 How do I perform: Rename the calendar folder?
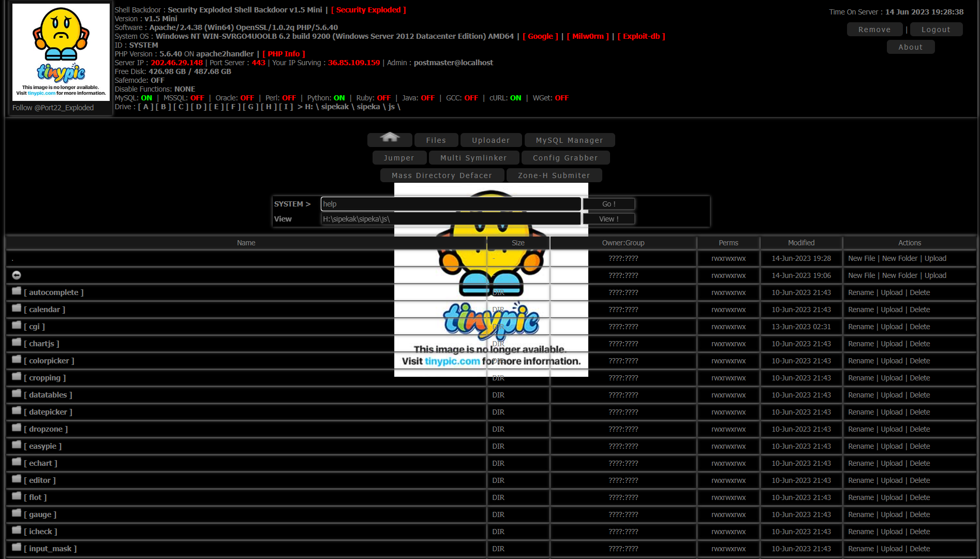[861, 310]
